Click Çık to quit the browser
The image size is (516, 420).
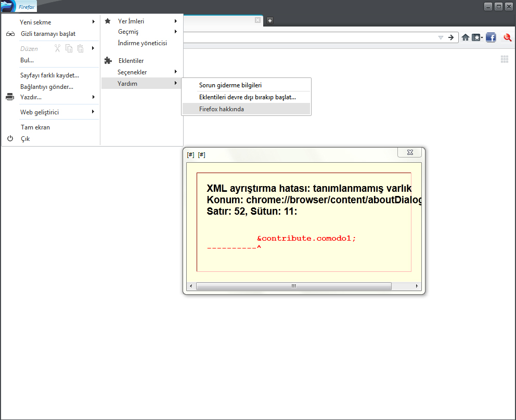(x=25, y=139)
